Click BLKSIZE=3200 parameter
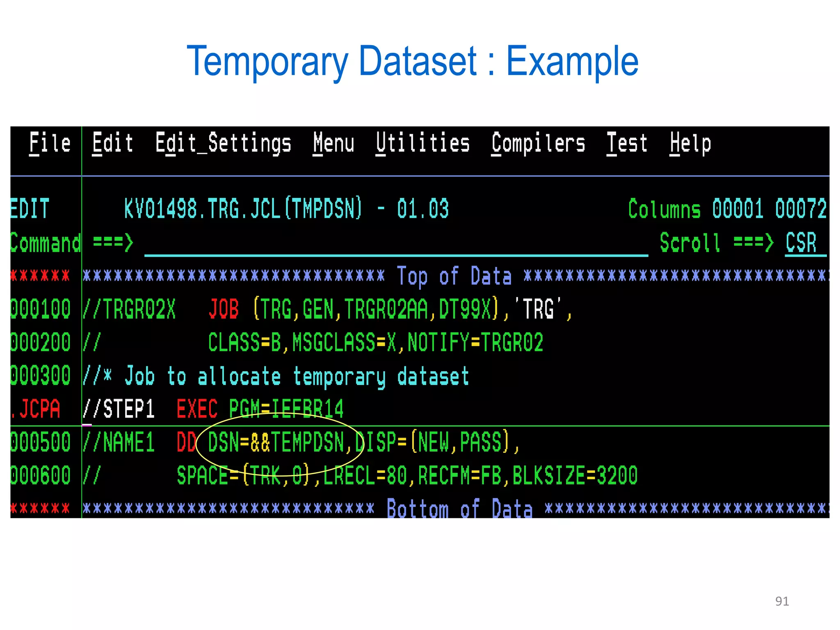This screenshot has width=840, height=630. click(x=575, y=476)
